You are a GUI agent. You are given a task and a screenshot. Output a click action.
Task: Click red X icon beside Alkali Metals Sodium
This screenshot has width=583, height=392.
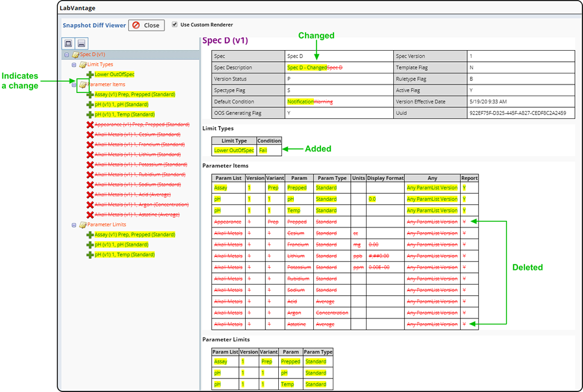point(90,185)
